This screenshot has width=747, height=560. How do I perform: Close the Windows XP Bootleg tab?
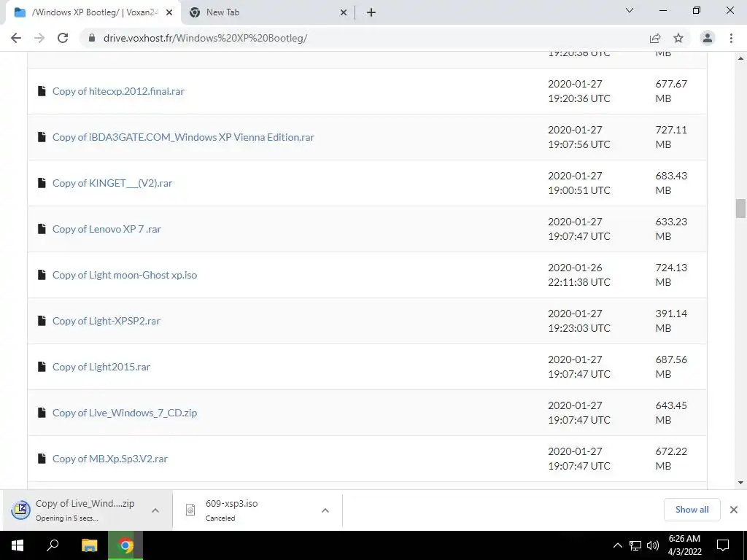169,13
